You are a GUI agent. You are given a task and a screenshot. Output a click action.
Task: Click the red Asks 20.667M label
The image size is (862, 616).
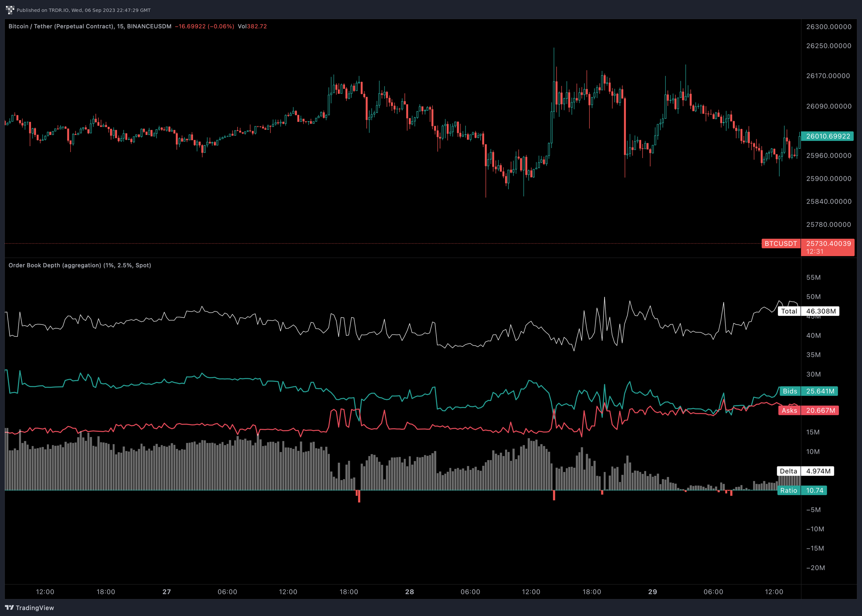click(x=808, y=410)
